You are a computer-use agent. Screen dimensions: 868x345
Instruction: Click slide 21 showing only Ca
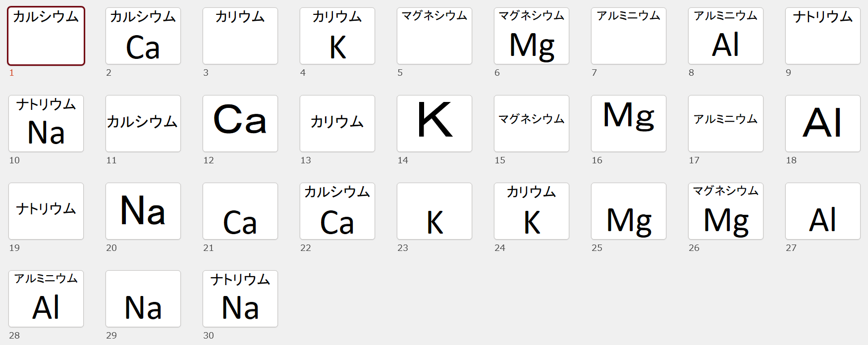[240, 211]
